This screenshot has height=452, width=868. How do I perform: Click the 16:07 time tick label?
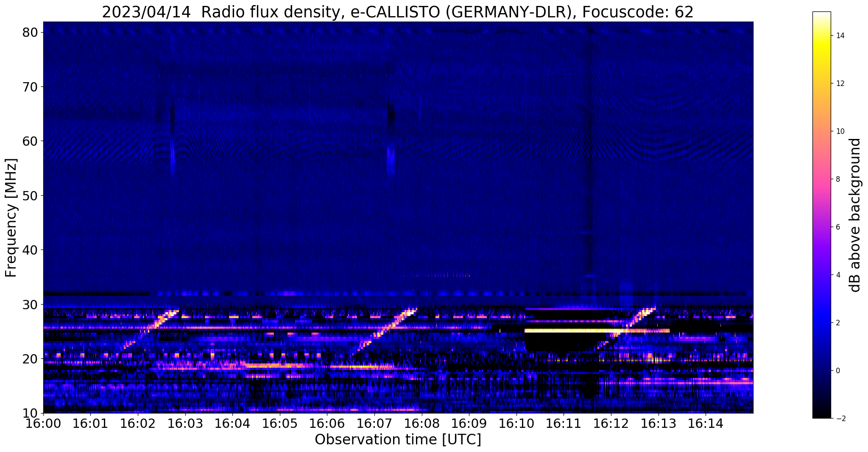pos(374,423)
